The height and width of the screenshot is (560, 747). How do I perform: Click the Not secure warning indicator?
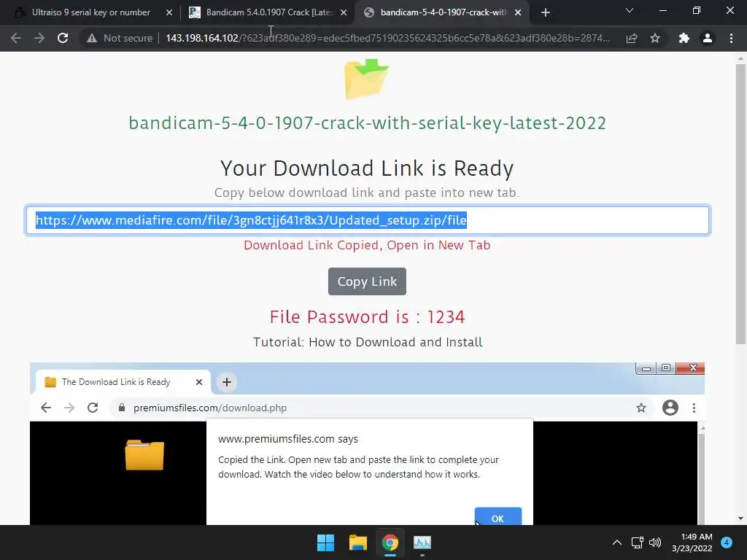(119, 38)
